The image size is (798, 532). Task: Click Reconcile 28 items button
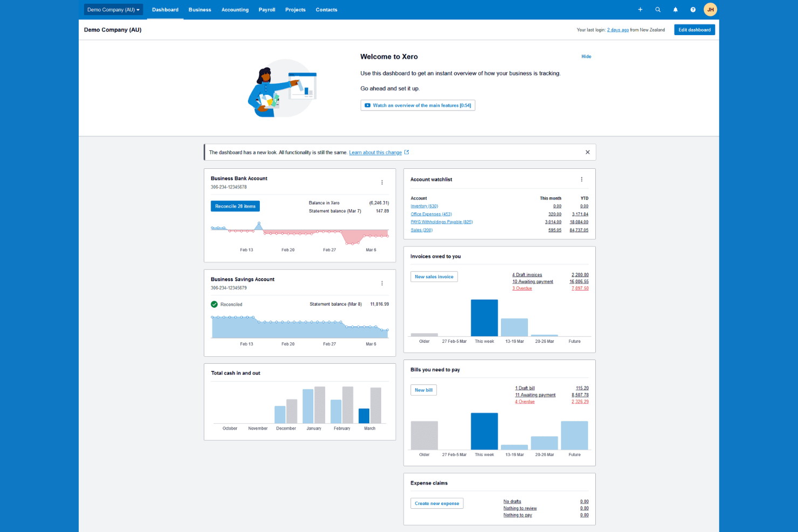(235, 206)
